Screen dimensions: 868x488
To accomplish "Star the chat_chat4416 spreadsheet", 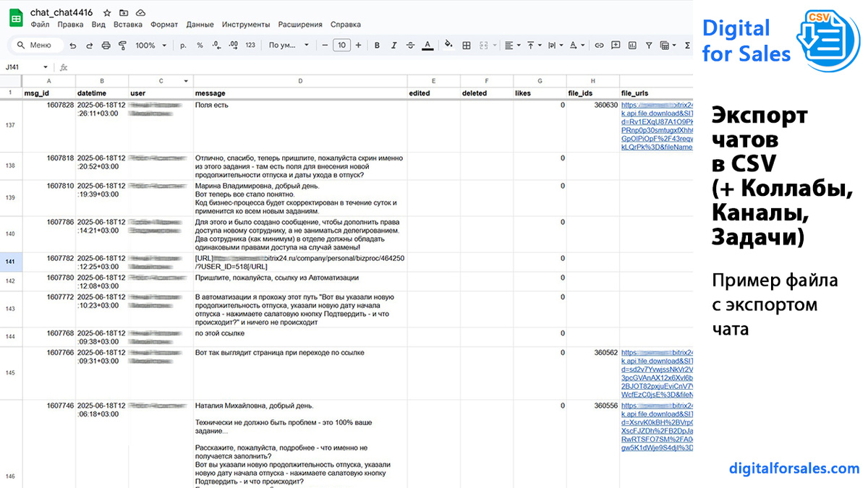I will 106,12.
